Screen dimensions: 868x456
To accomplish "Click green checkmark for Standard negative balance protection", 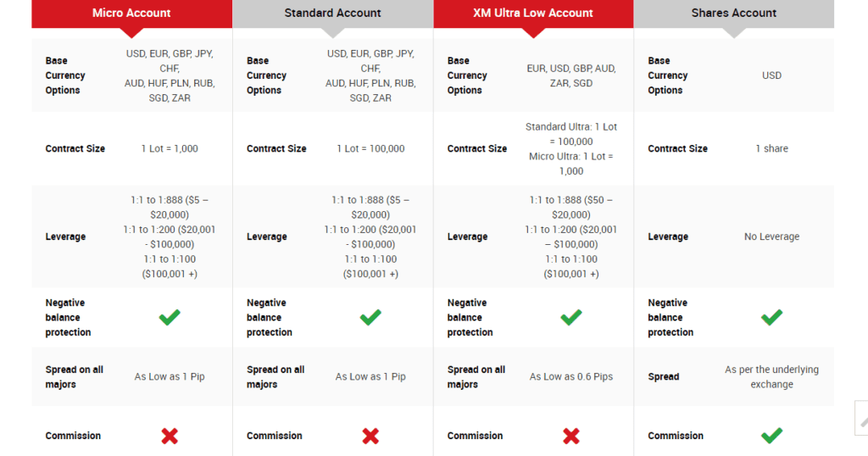I will 370,317.
